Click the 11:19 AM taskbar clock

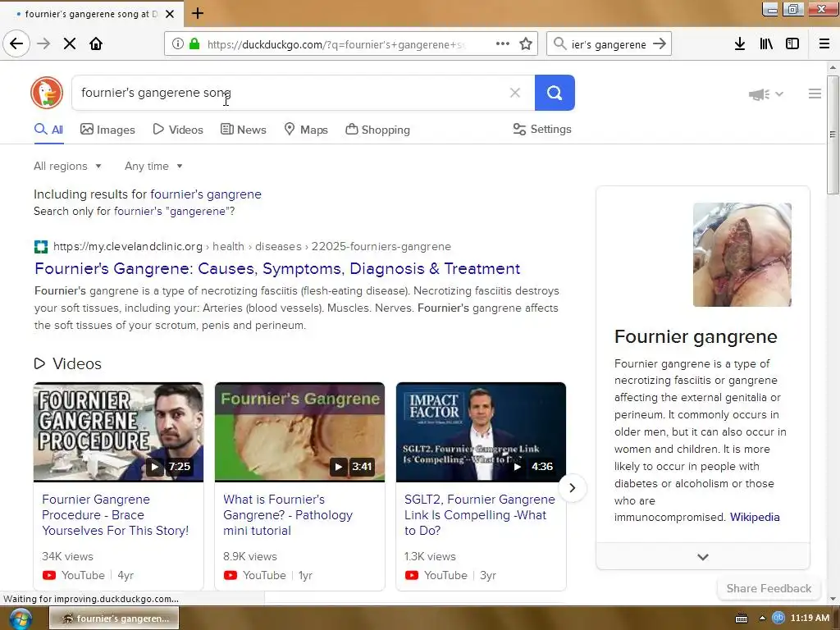point(810,619)
